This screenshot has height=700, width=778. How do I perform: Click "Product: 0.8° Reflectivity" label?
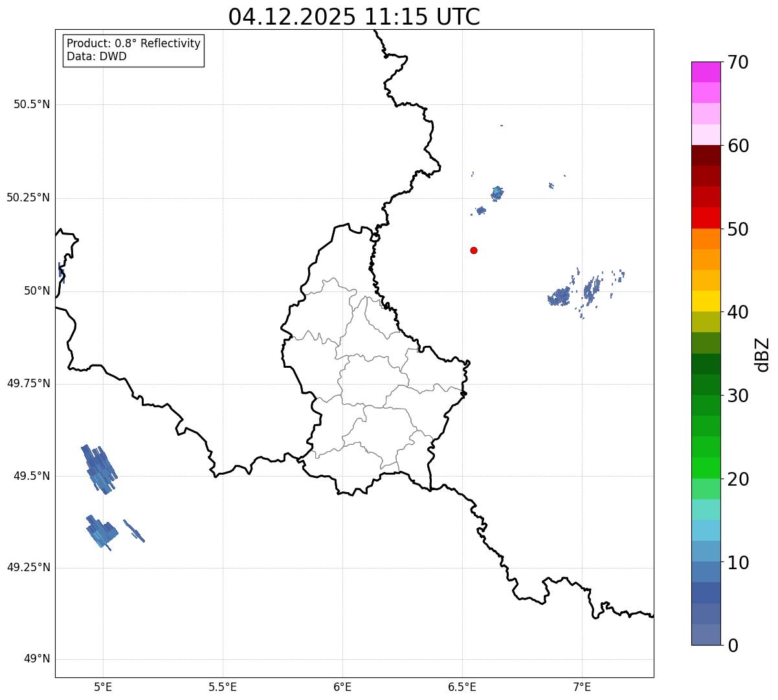[x=134, y=43]
